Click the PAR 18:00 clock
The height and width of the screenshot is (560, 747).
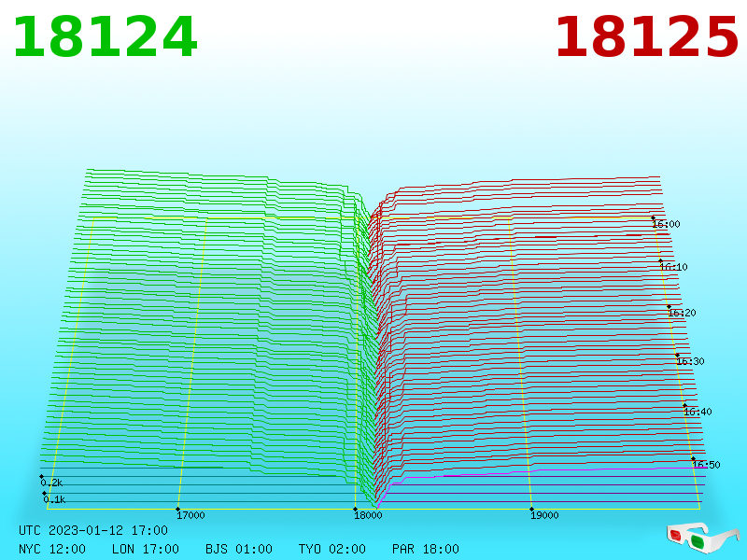click(x=426, y=549)
